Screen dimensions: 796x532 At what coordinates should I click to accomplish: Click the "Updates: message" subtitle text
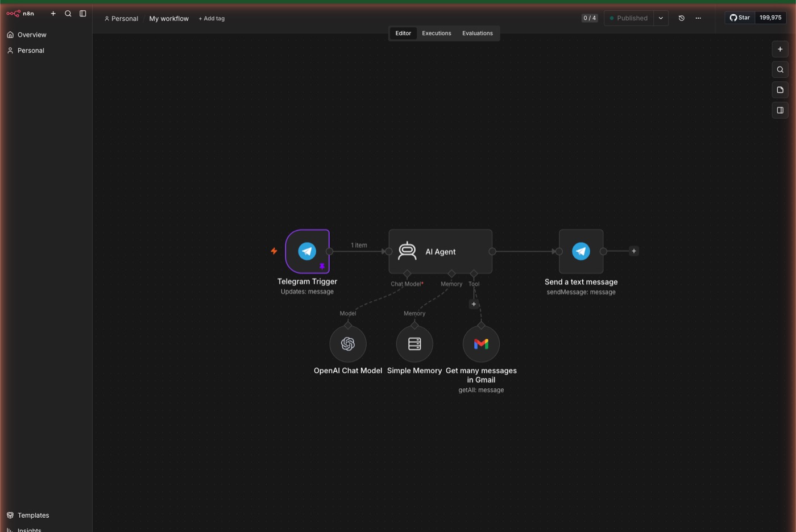pyautogui.click(x=307, y=292)
